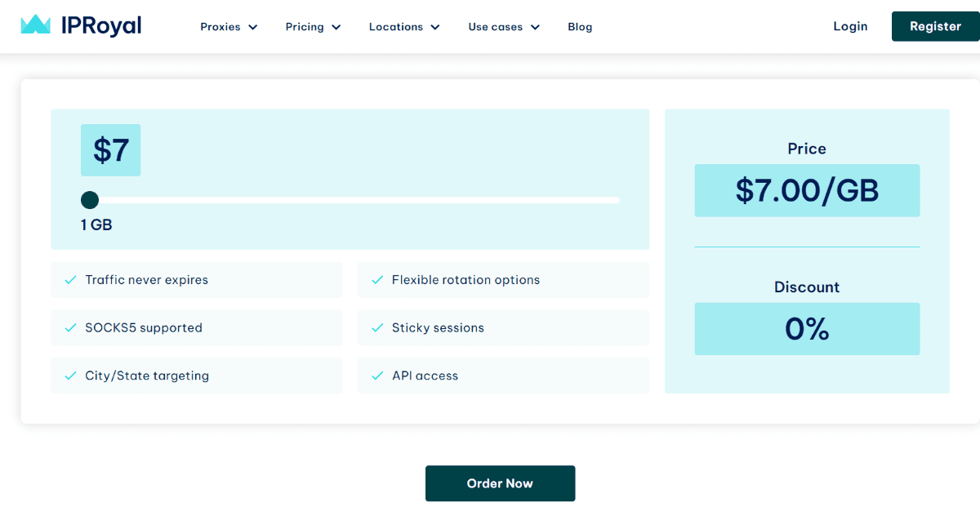Click the Order Now button
Screen dimensions: 980x507
tap(500, 483)
